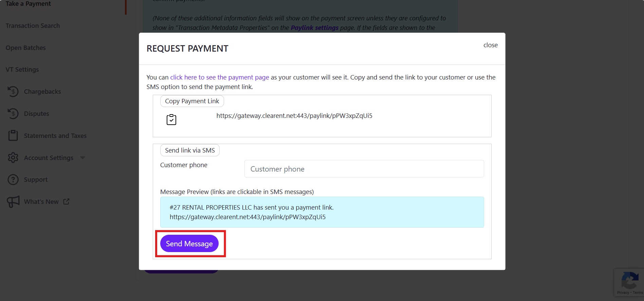Click the Disputes dollar icon
644x301 pixels.
tap(13, 113)
